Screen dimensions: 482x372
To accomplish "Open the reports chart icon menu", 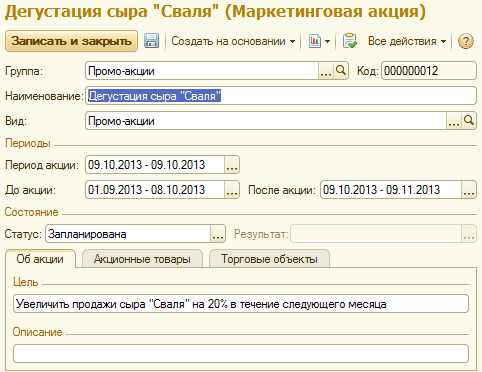I will (x=319, y=41).
